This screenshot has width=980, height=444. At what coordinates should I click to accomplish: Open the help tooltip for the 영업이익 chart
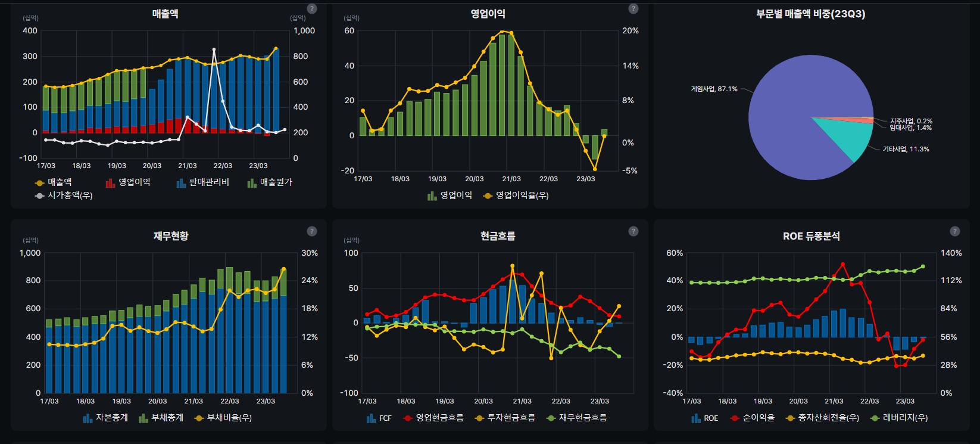tap(633, 9)
